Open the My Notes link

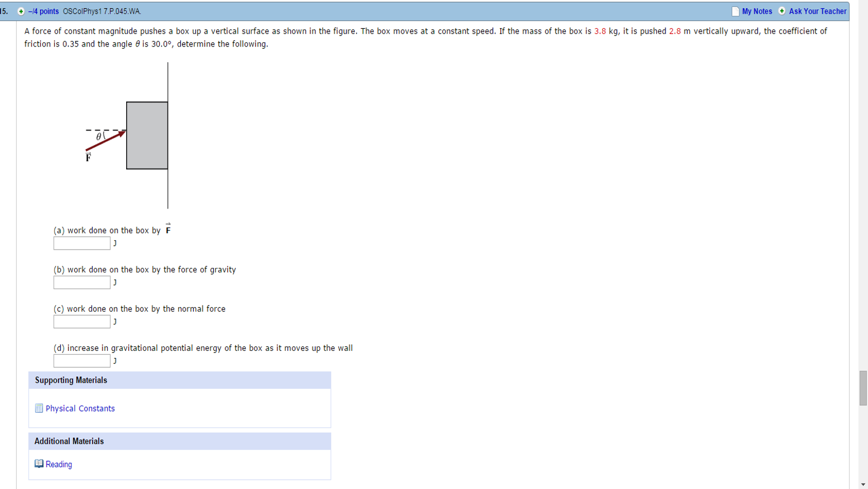coord(757,11)
